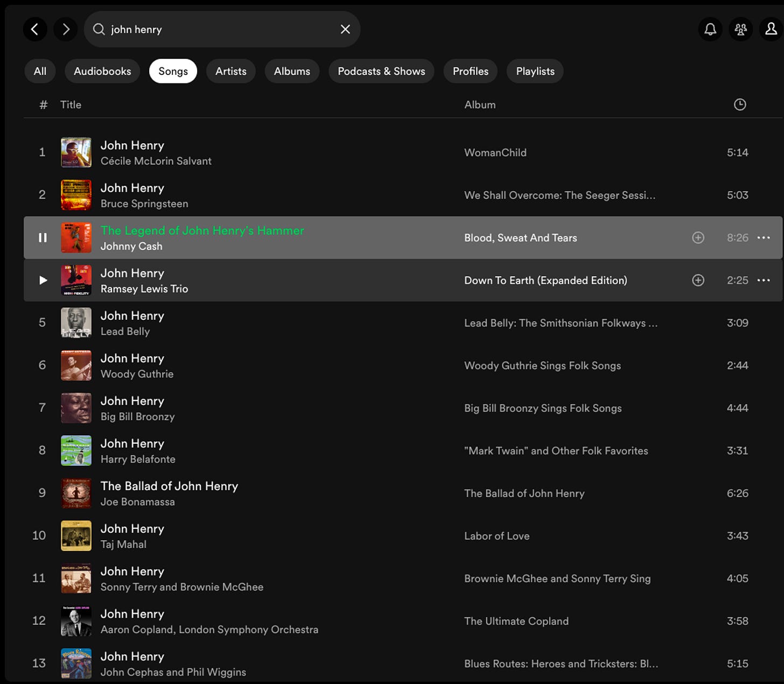Open the Friend Activity icon

741,29
